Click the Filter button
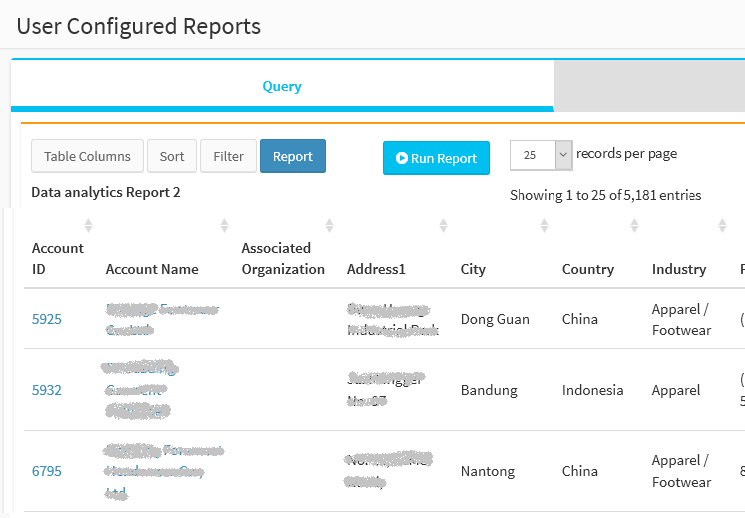This screenshot has height=518, width=745. 228,156
